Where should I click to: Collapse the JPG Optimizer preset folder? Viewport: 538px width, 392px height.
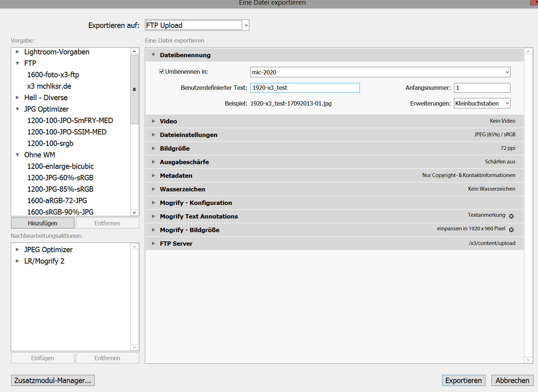point(17,109)
